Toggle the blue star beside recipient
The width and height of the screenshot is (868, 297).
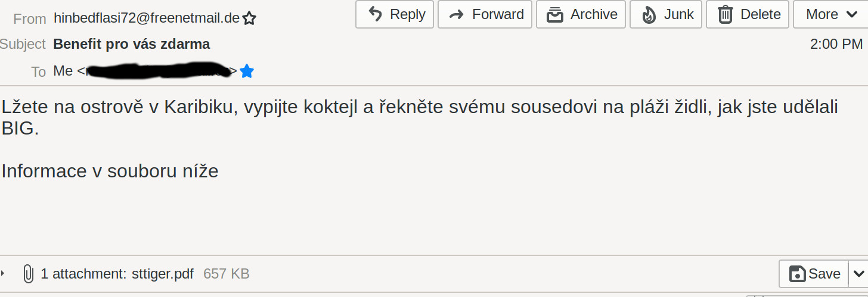[247, 71]
